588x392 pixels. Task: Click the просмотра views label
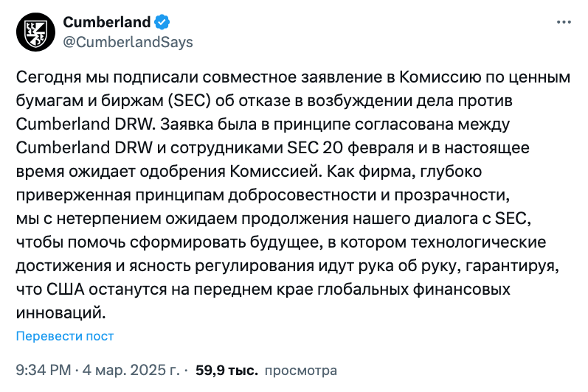[x=301, y=371]
